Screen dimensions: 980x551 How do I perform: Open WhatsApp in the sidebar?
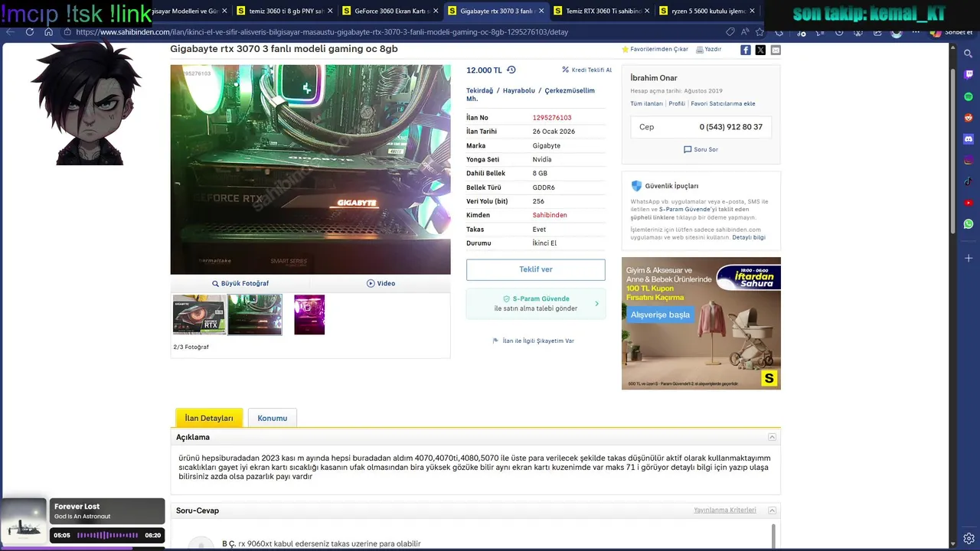(x=969, y=224)
